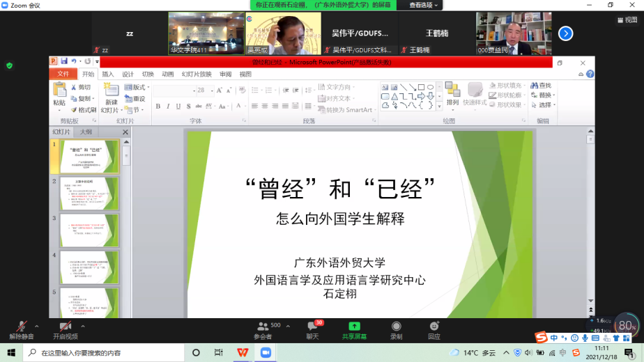Show next participants with the blue arrow

[x=566, y=33]
